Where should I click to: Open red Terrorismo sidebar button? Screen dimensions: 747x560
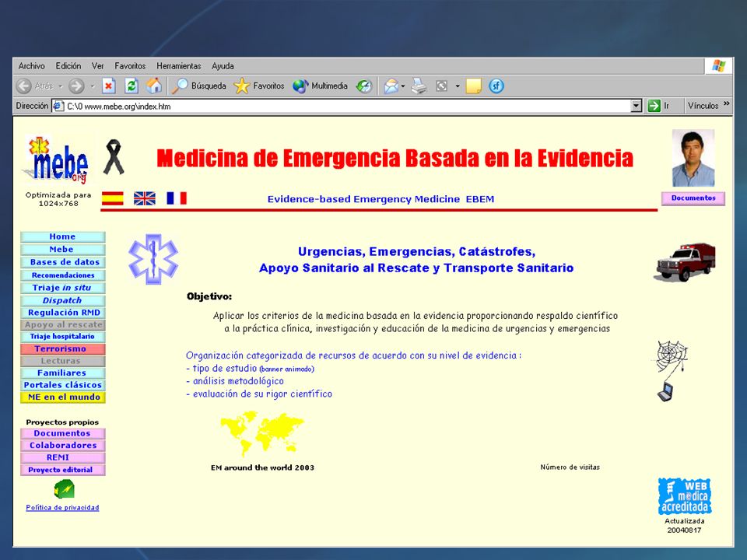(x=62, y=349)
